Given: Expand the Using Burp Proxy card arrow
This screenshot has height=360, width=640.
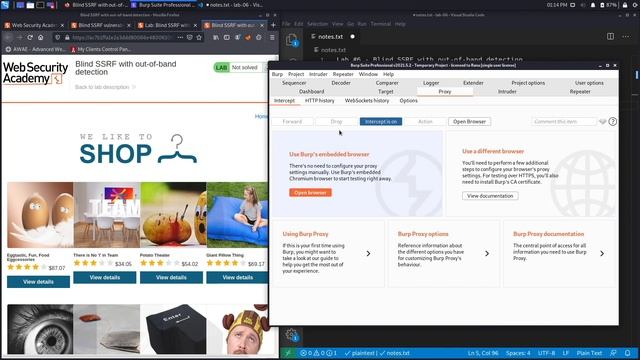Looking at the screenshot, I should click(368, 253).
